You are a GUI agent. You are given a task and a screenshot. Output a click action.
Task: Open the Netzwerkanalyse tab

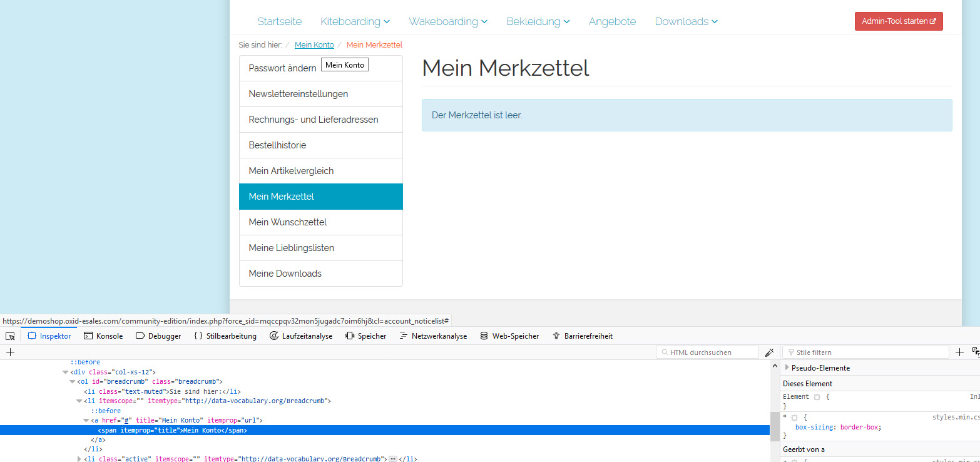coord(433,336)
